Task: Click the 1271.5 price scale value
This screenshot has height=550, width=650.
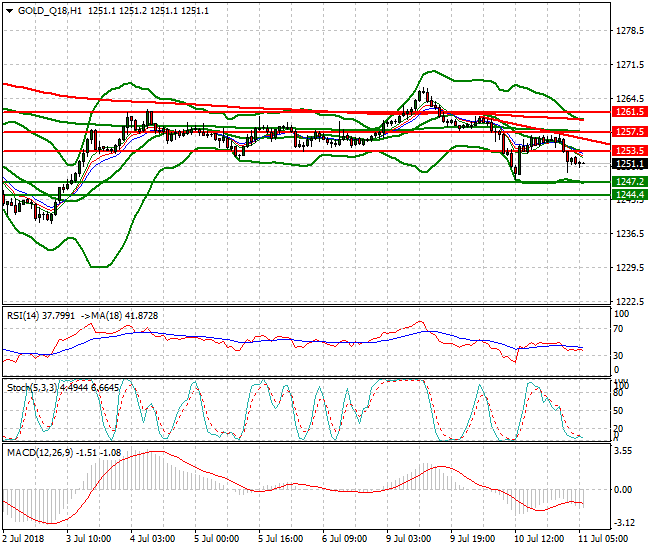Action: 630,65
